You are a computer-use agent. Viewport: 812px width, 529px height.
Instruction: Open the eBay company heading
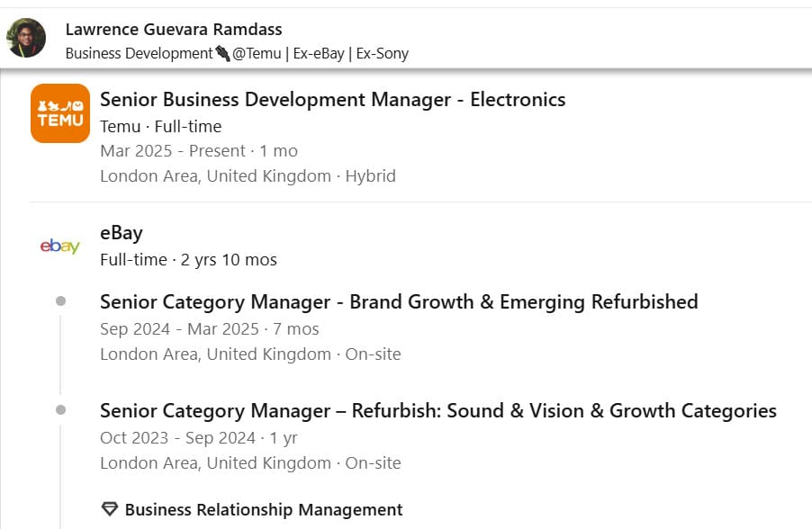coord(122,233)
